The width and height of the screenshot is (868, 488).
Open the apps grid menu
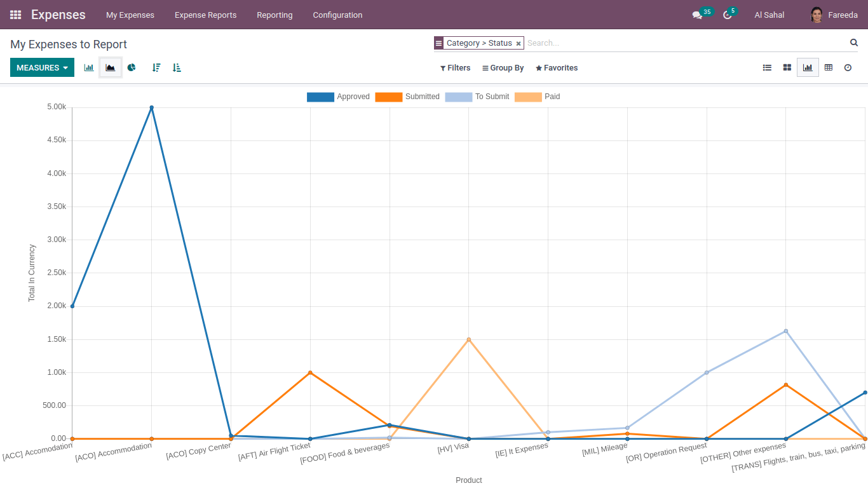click(x=16, y=15)
